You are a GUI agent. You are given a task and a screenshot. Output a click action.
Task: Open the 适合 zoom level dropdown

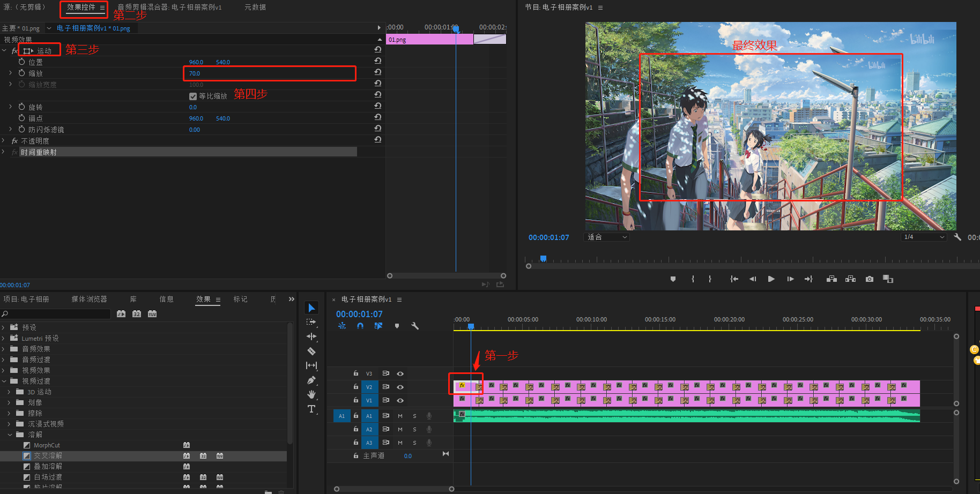point(606,237)
